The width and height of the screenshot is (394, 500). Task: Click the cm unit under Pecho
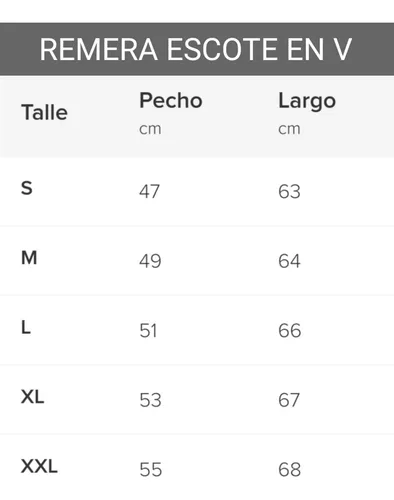click(x=150, y=129)
